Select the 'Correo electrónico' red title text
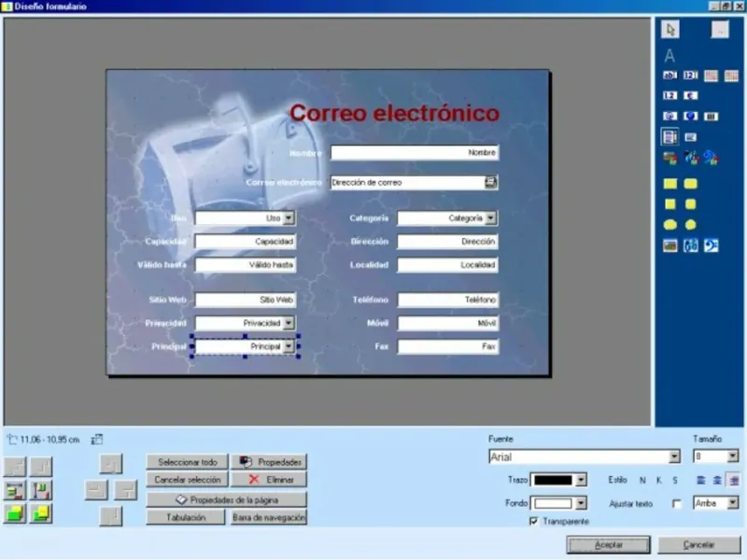This screenshot has width=747, height=560. pos(394,113)
